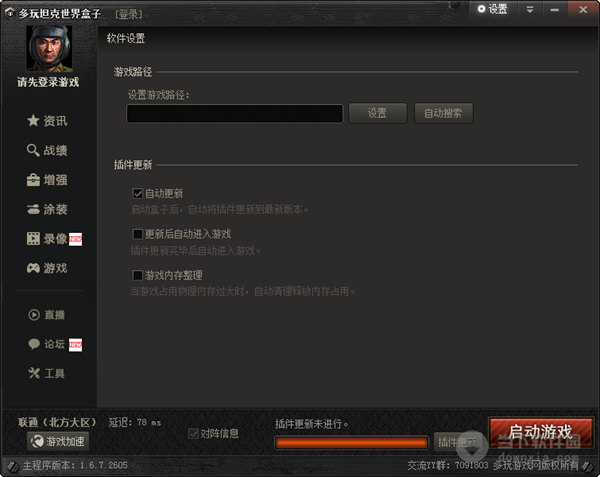Open the 设置 gear menu in the title bar
This screenshot has height=477, width=600.
(x=492, y=9)
